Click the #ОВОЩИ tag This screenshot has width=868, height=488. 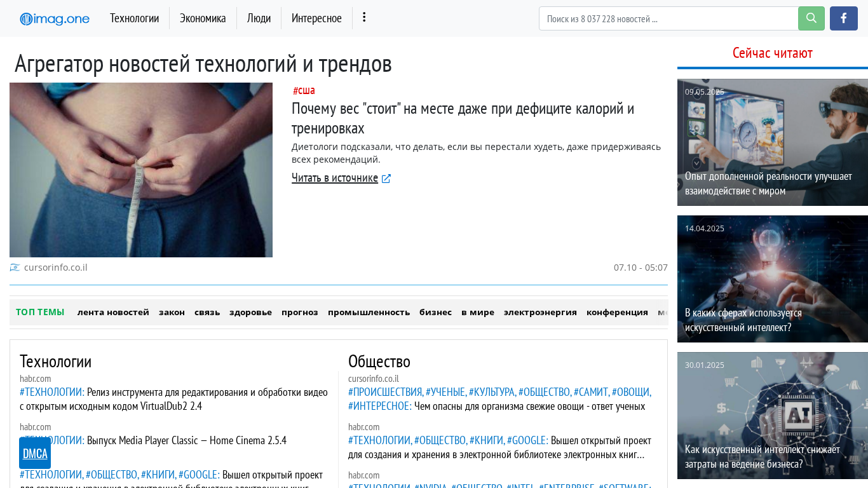coord(632,392)
